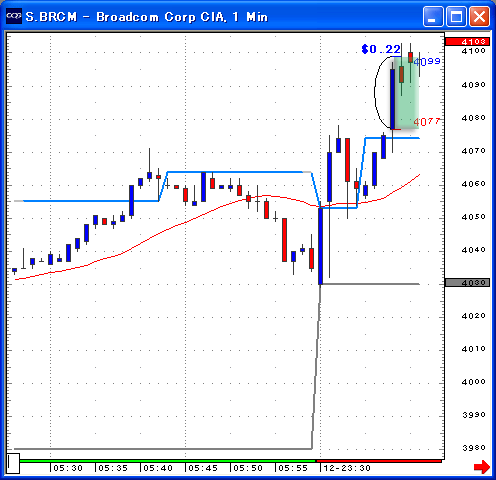Image resolution: width=496 pixels, height=480 pixels.
Task: Click the 4010 price scale label
Action: tap(473, 349)
